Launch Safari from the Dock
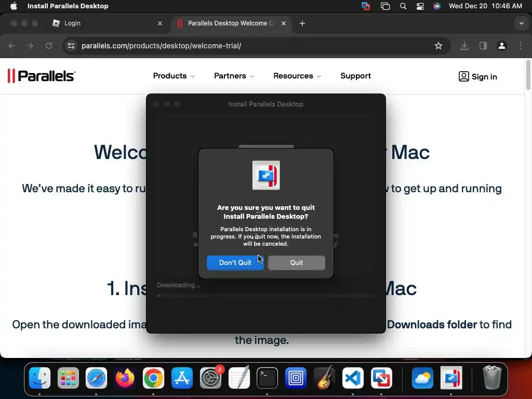The width and height of the screenshot is (532, 399). tap(96, 378)
